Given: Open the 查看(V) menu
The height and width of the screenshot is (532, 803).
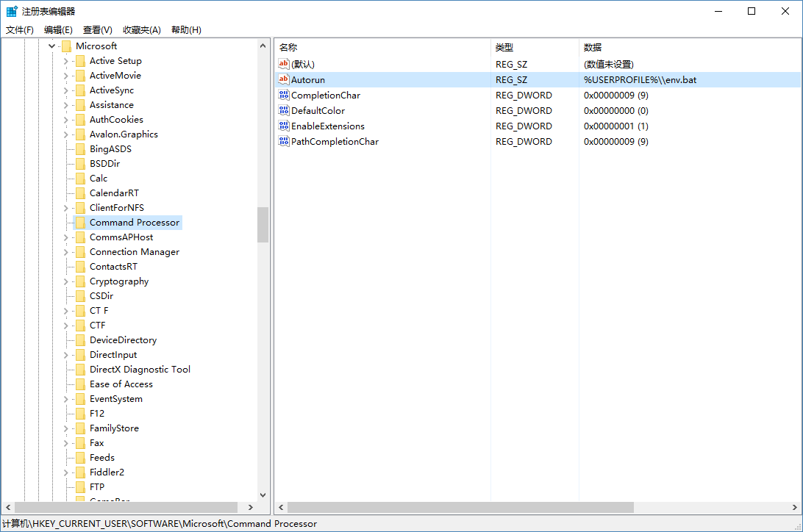Looking at the screenshot, I should (98, 29).
